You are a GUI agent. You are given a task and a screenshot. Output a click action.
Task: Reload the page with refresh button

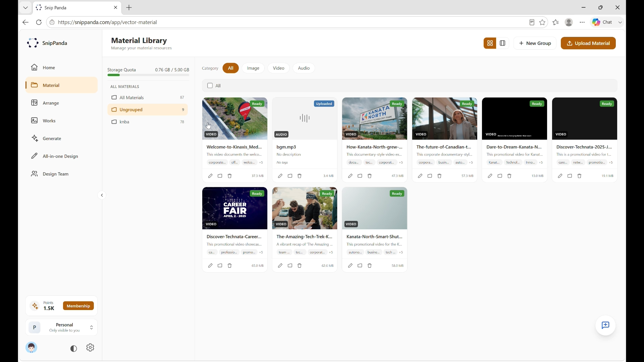(39, 22)
